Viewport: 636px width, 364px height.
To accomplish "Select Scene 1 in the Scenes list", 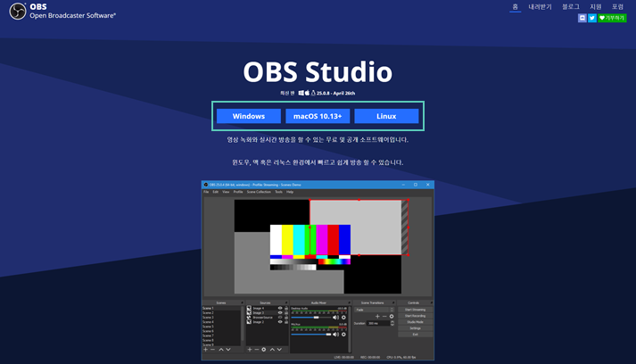I will 221,309.
